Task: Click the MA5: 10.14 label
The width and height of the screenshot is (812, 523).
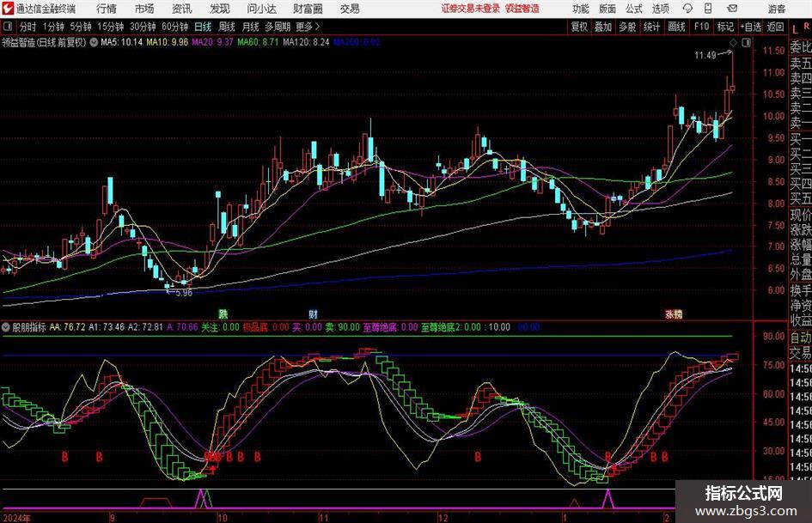Action: (122, 42)
